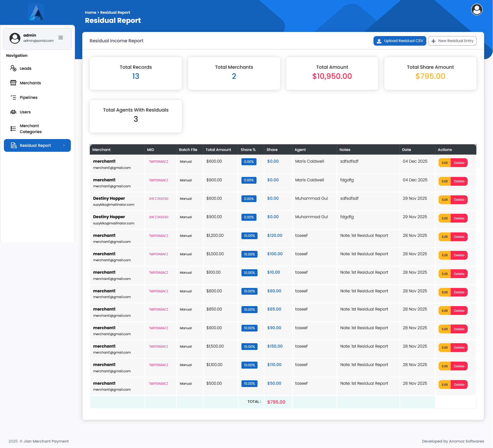Click the Upload Residual CSV button
Viewport: 493px width, 448px height.
pyautogui.click(x=400, y=41)
